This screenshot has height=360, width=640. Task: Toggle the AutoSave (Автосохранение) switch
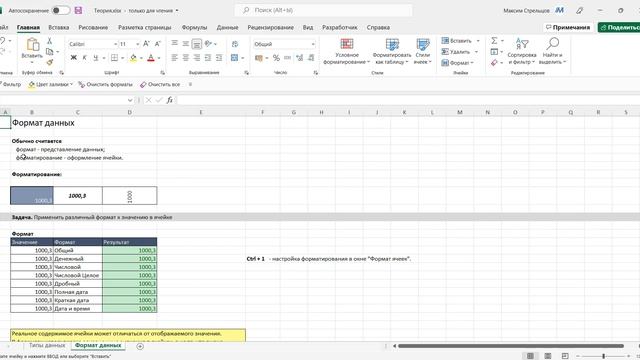61,10
